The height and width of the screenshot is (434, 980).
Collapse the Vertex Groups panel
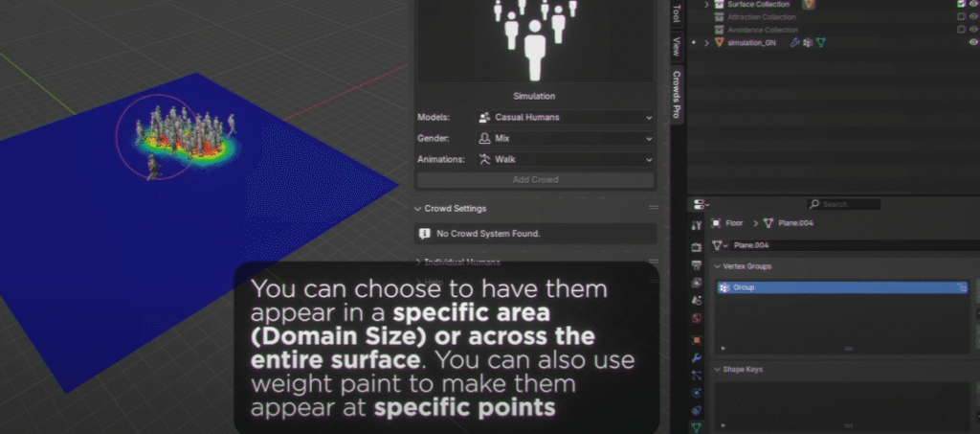tap(719, 266)
